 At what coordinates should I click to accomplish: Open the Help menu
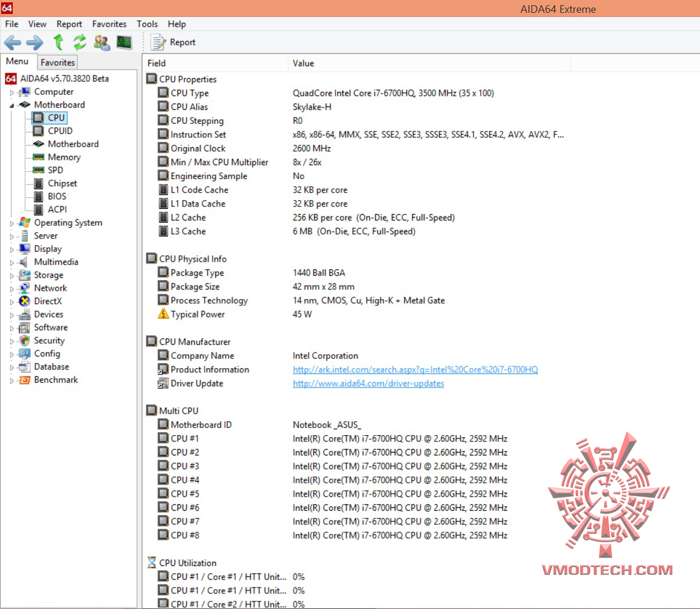[177, 24]
